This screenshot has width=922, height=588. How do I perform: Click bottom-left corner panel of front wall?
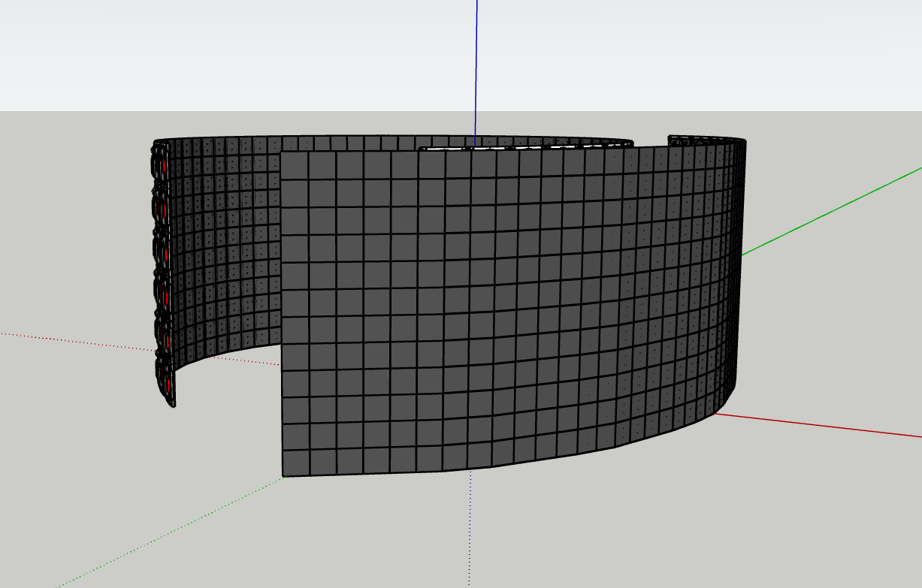[295, 462]
